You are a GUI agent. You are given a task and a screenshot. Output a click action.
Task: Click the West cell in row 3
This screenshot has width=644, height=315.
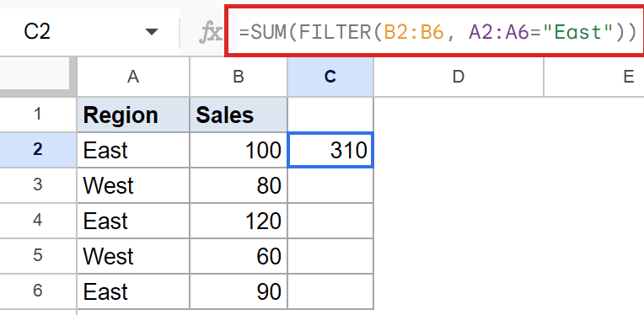(x=133, y=185)
